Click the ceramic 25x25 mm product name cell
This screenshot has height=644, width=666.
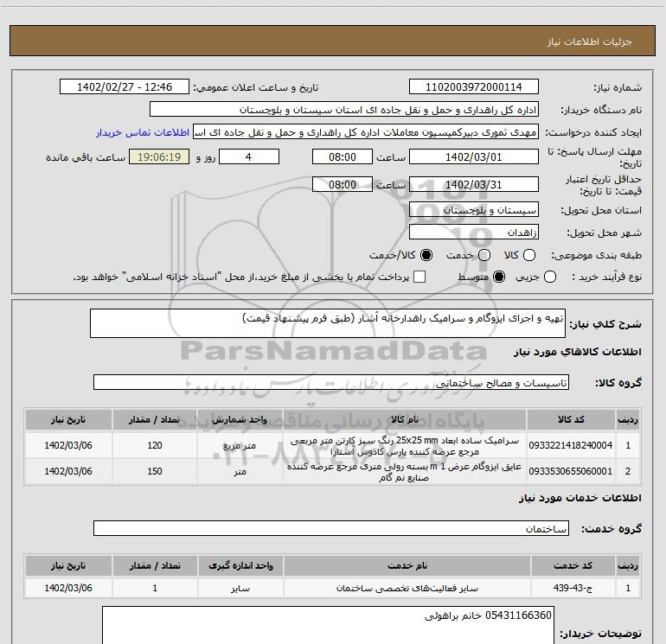coord(405,446)
